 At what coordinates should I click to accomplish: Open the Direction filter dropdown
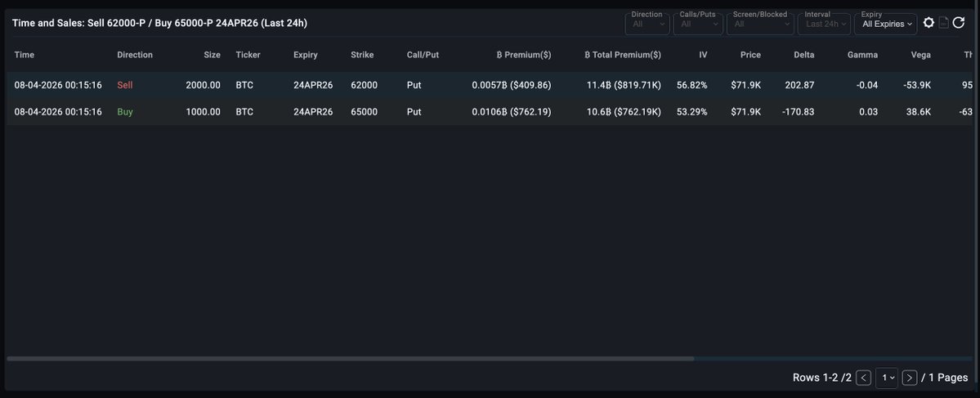point(647,24)
